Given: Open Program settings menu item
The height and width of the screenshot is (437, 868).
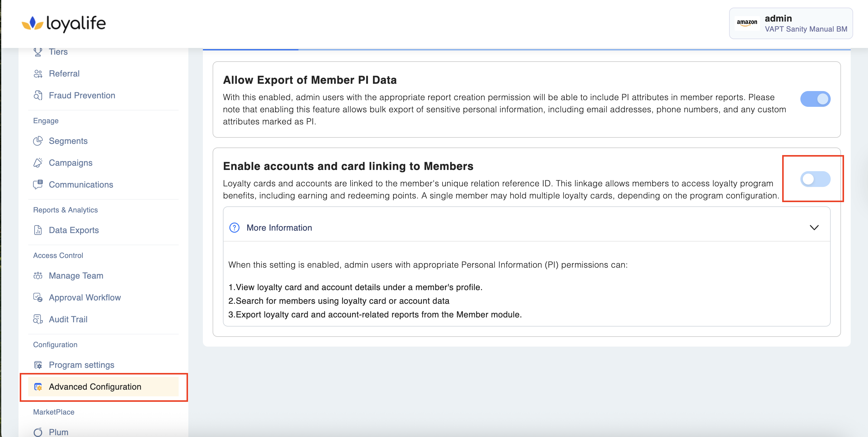Looking at the screenshot, I should [x=81, y=365].
